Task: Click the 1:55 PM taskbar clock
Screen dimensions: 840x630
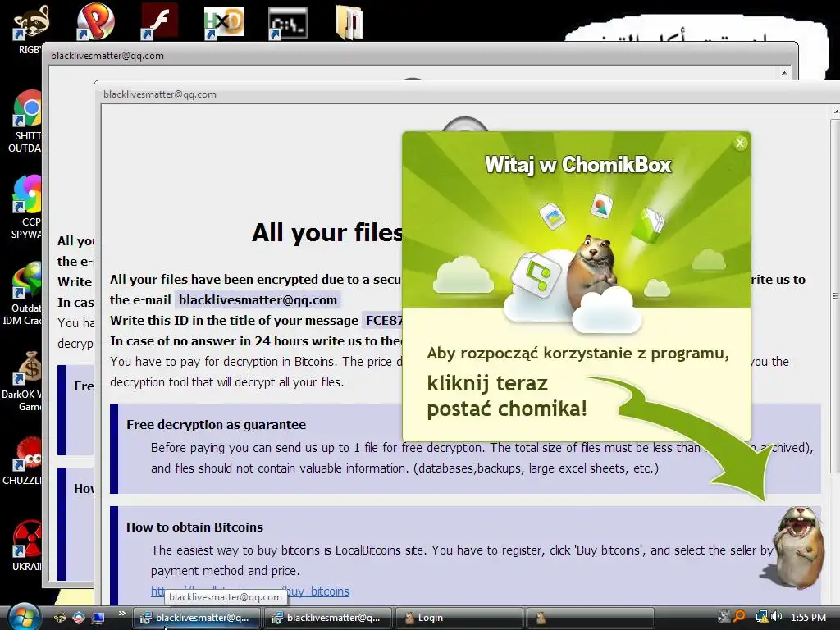Action: coord(808,617)
